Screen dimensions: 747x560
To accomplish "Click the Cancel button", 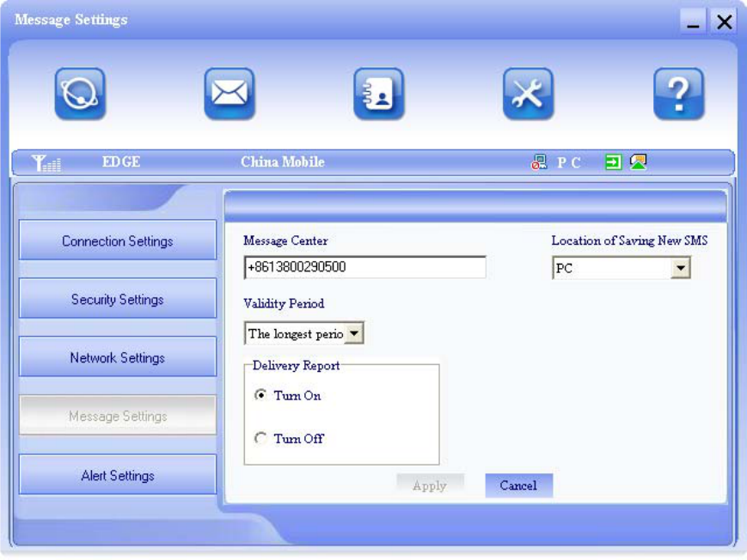I will pos(519,485).
